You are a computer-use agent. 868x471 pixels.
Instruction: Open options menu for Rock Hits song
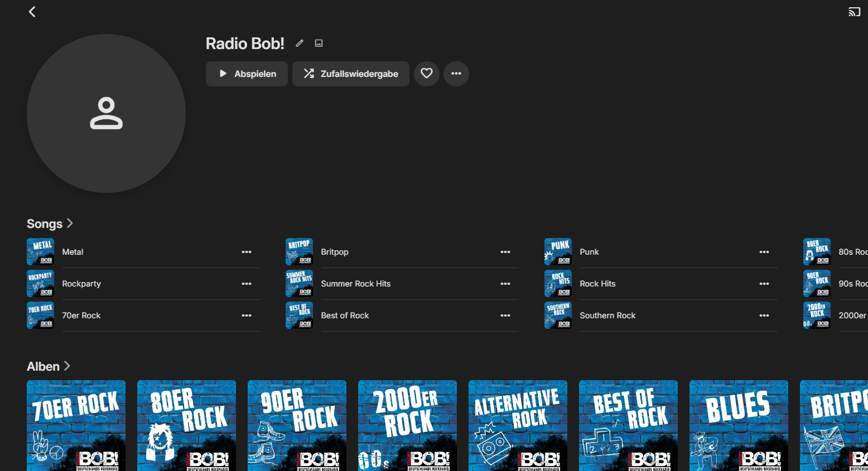pyautogui.click(x=764, y=284)
